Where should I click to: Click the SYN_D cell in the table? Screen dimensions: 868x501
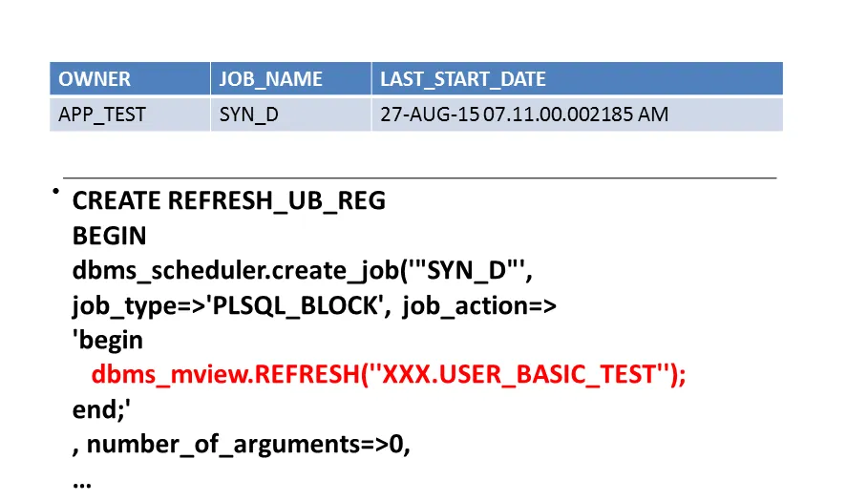(248, 115)
